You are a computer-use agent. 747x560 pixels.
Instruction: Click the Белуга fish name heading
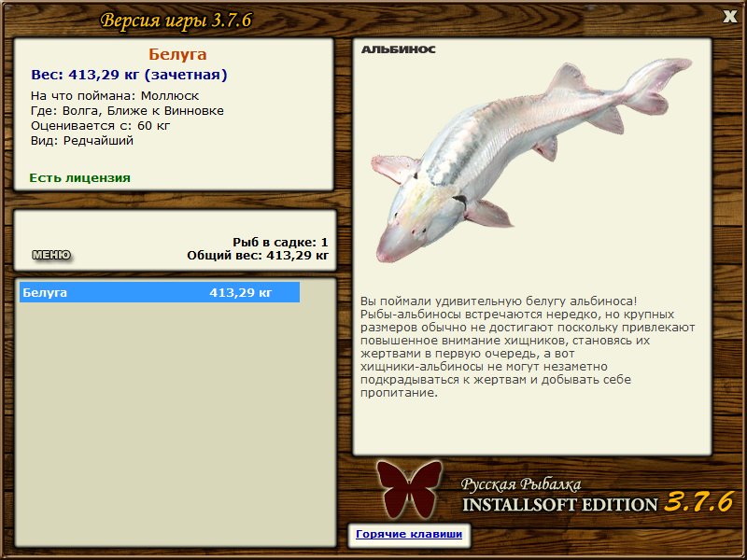pos(177,54)
